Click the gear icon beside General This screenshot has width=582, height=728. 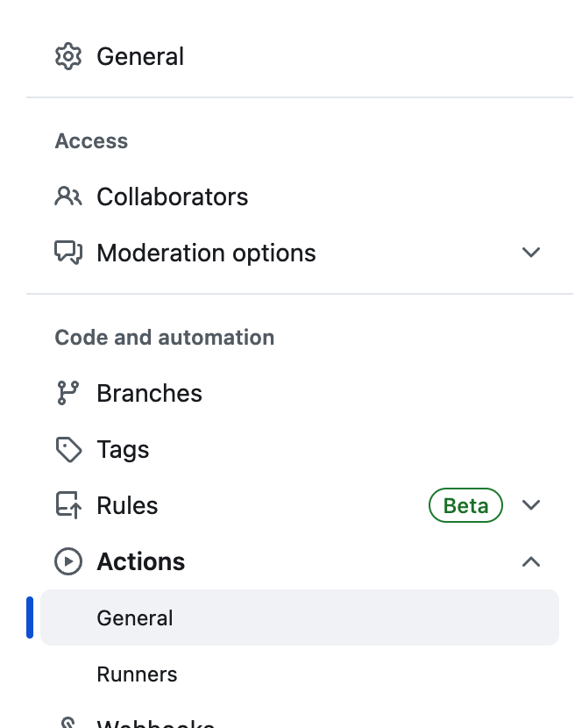click(68, 57)
